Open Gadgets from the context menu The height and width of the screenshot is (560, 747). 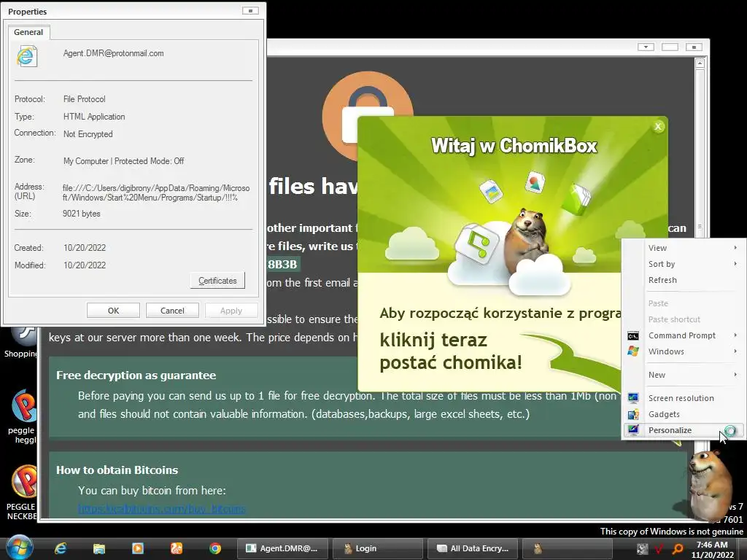tap(684, 414)
